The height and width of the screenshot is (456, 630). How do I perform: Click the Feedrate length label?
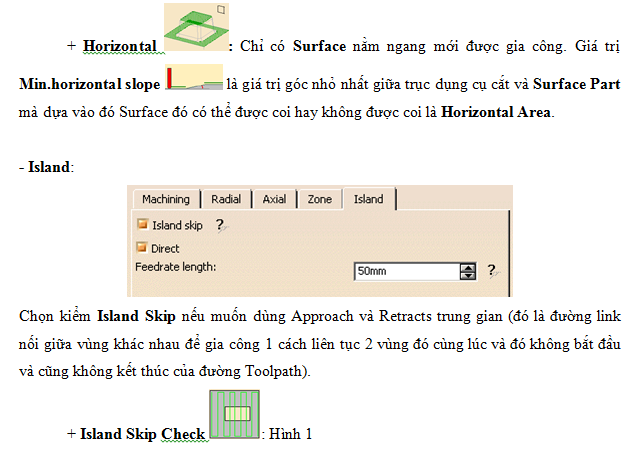175,267
